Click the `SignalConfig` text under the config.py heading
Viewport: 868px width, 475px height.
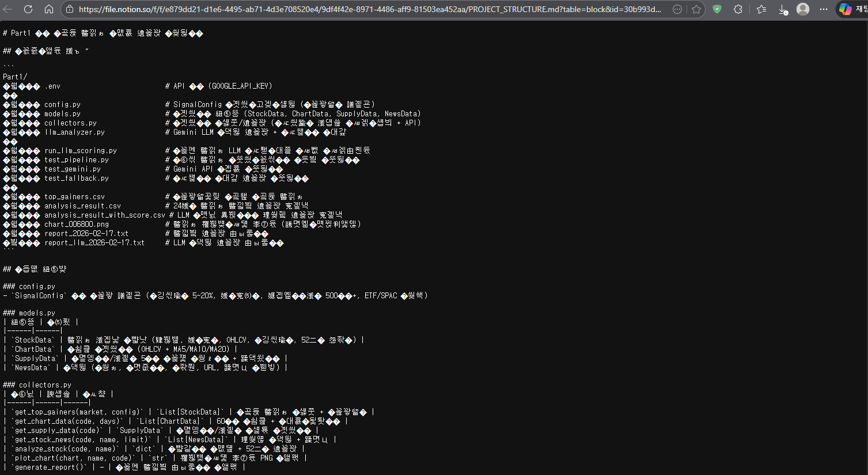click(39, 295)
